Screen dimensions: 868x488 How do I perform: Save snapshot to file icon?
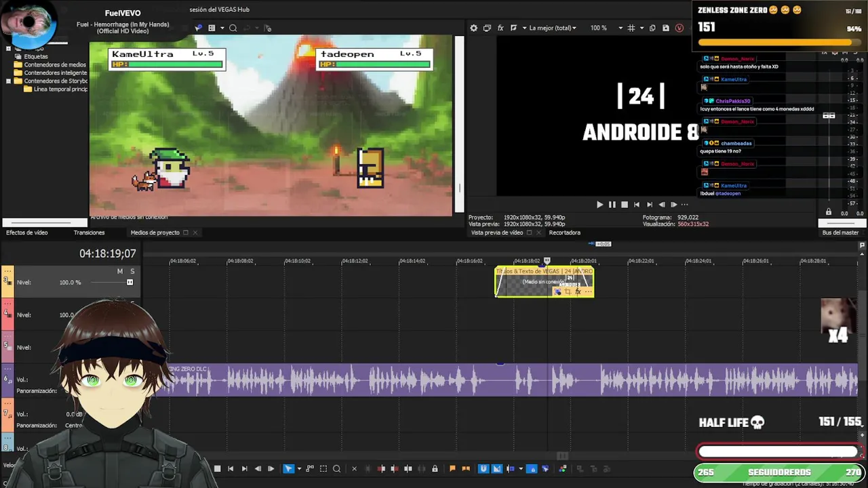pyautogui.click(x=666, y=28)
